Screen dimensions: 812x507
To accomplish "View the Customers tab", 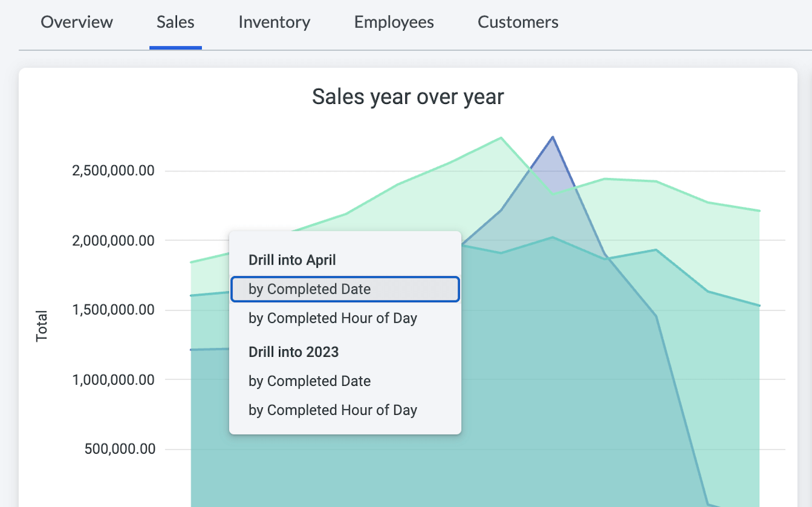I will pos(517,22).
